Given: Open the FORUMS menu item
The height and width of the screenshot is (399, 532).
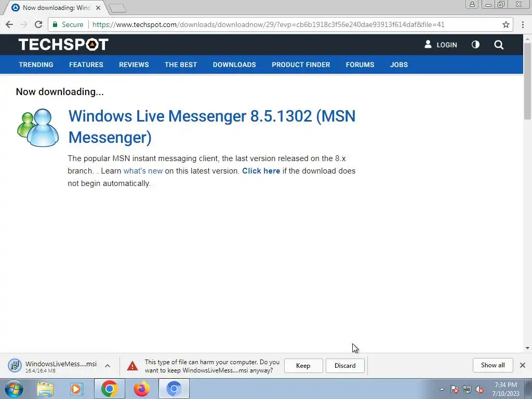Looking at the screenshot, I should (x=360, y=64).
